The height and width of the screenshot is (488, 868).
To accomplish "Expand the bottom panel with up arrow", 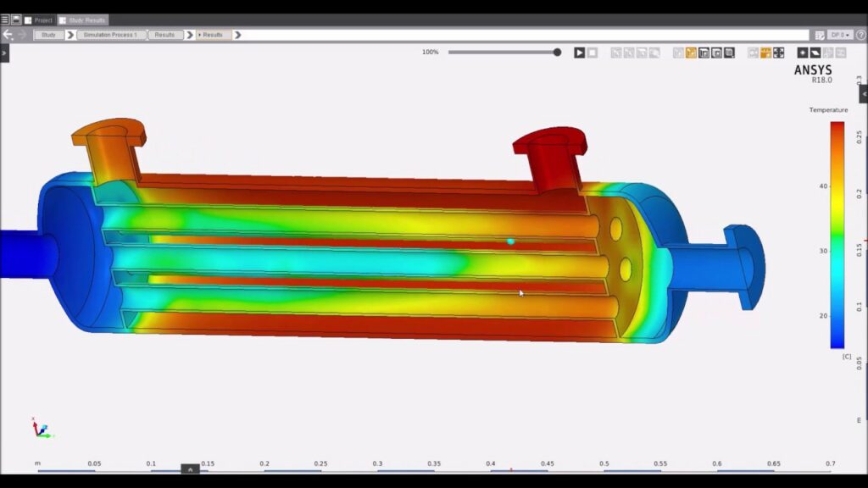I will 190,469.
